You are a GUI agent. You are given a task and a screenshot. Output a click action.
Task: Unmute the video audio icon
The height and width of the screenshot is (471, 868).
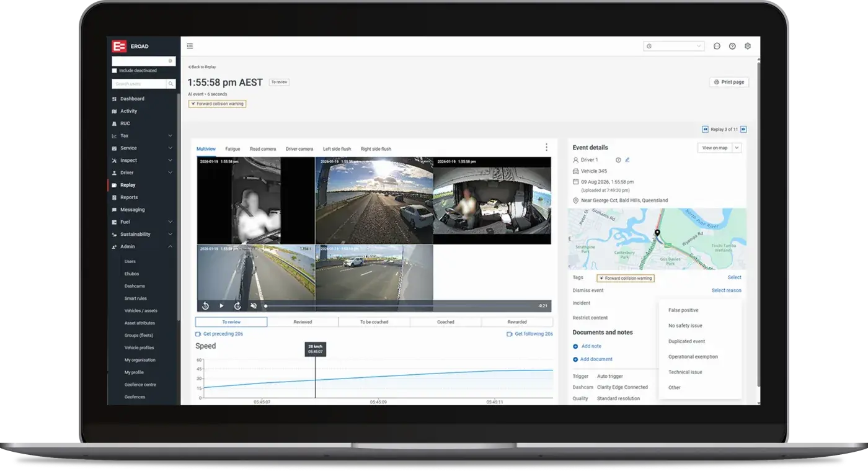(x=254, y=306)
